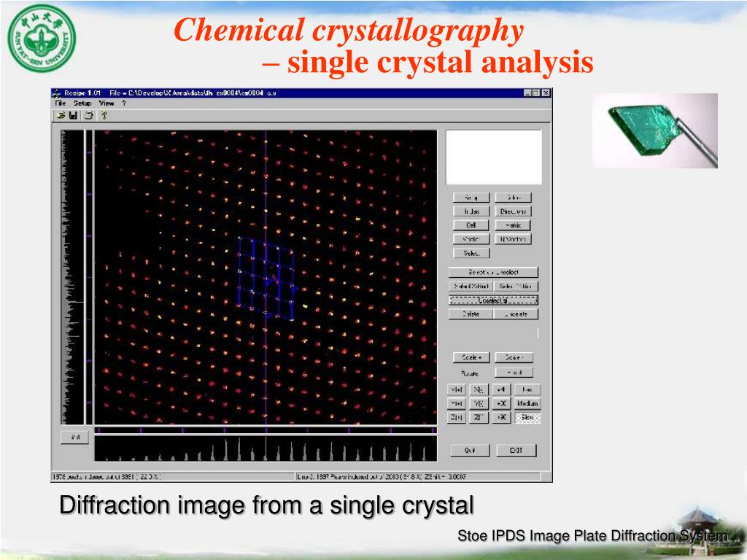Click the open file toolbar icon
Image resolution: width=747 pixels, height=560 pixels.
[61, 115]
